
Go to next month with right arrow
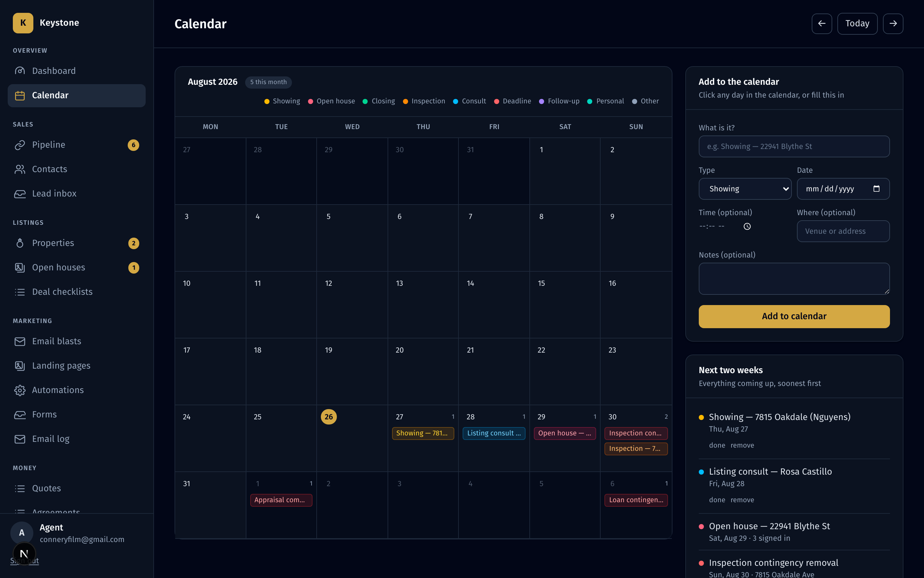893,24
